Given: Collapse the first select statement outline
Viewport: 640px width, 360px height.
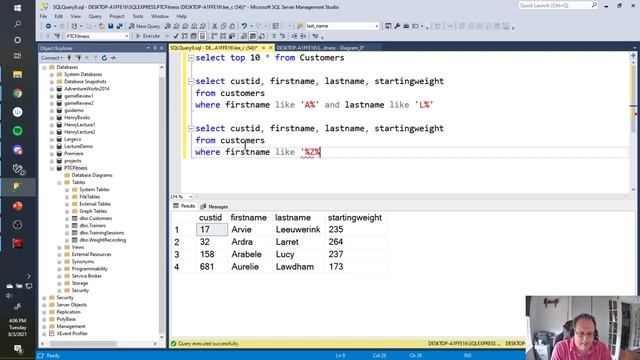Looking at the screenshot, I should [x=191, y=58].
